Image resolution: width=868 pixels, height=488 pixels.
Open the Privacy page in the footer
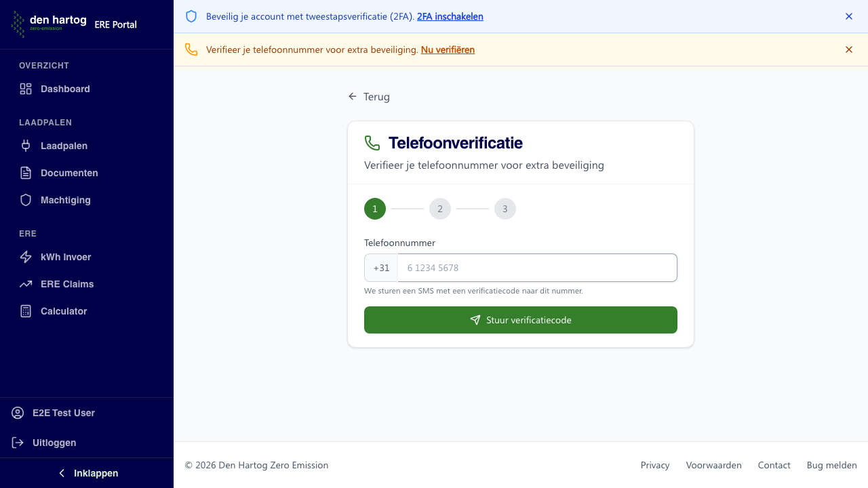pyautogui.click(x=654, y=465)
